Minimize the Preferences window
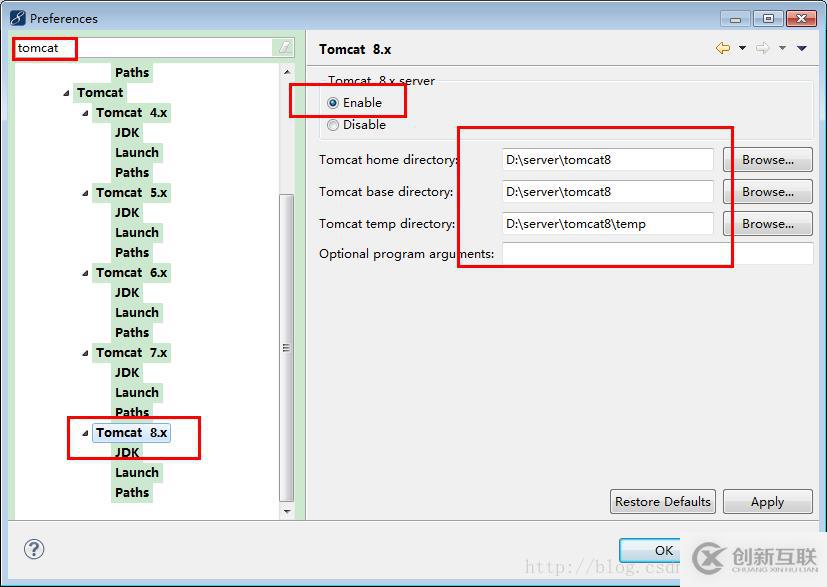The image size is (827, 587). pos(735,19)
